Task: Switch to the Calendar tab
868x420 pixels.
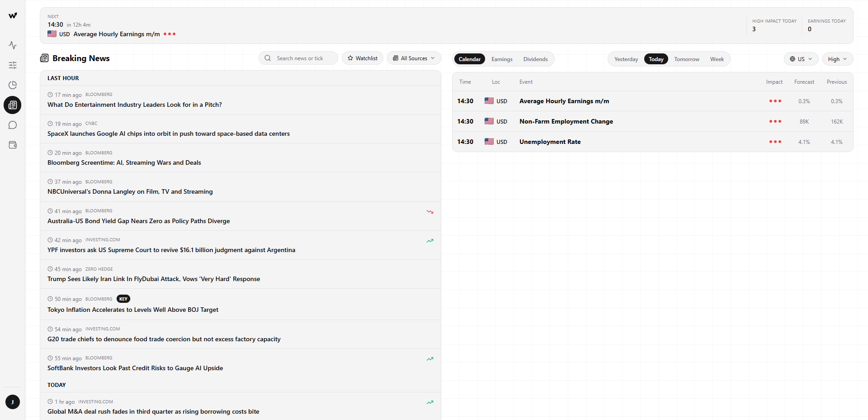Action: [x=470, y=59]
